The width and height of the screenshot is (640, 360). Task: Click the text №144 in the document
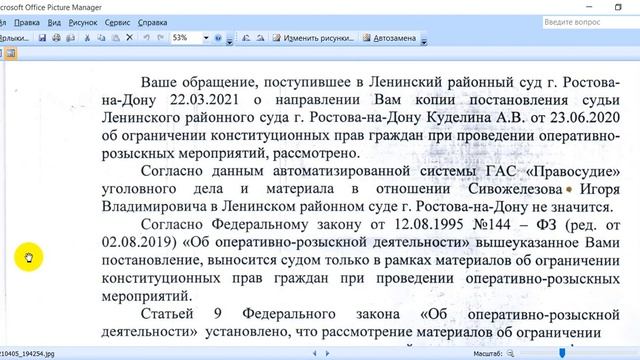[x=491, y=224]
